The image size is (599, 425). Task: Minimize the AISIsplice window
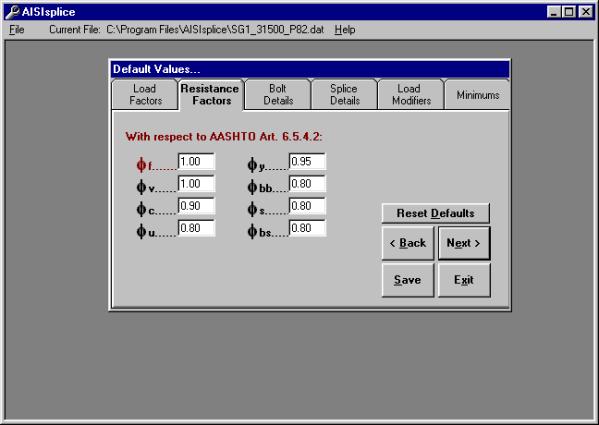tap(554, 12)
